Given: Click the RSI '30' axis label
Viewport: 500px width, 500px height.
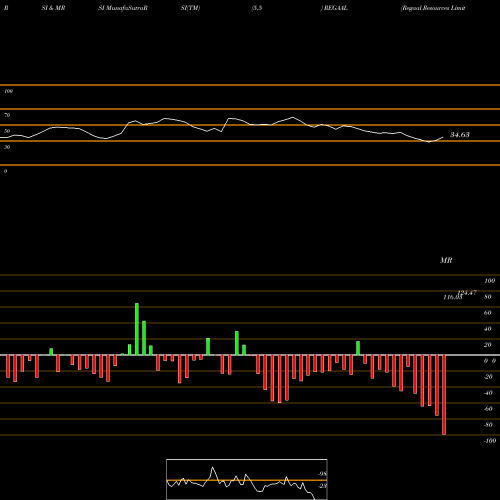Looking at the screenshot, I should [x=7, y=147].
